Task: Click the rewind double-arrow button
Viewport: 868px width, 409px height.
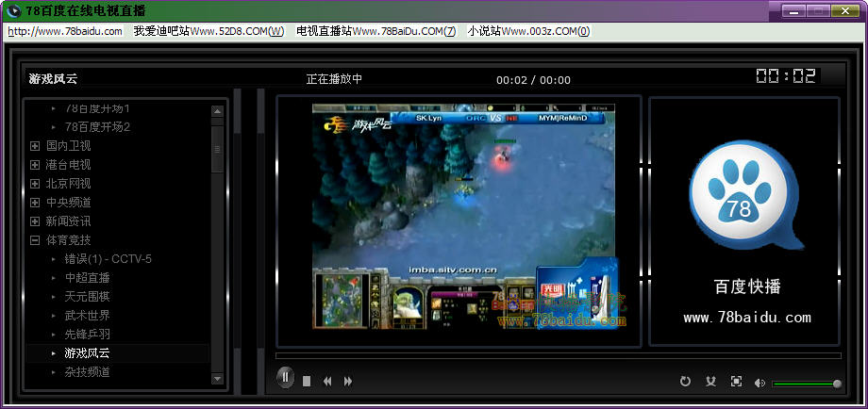Action: pyautogui.click(x=327, y=382)
